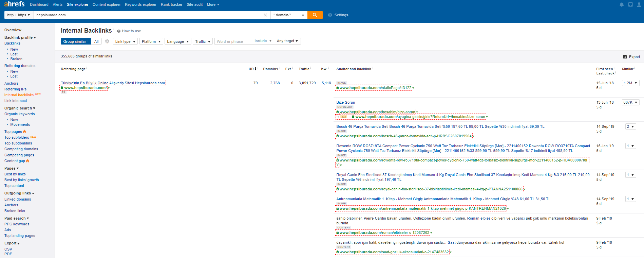Image resolution: width=644 pixels, height=258 pixels.
Task: Open the Language filter dropdown
Action: click(x=178, y=41)
